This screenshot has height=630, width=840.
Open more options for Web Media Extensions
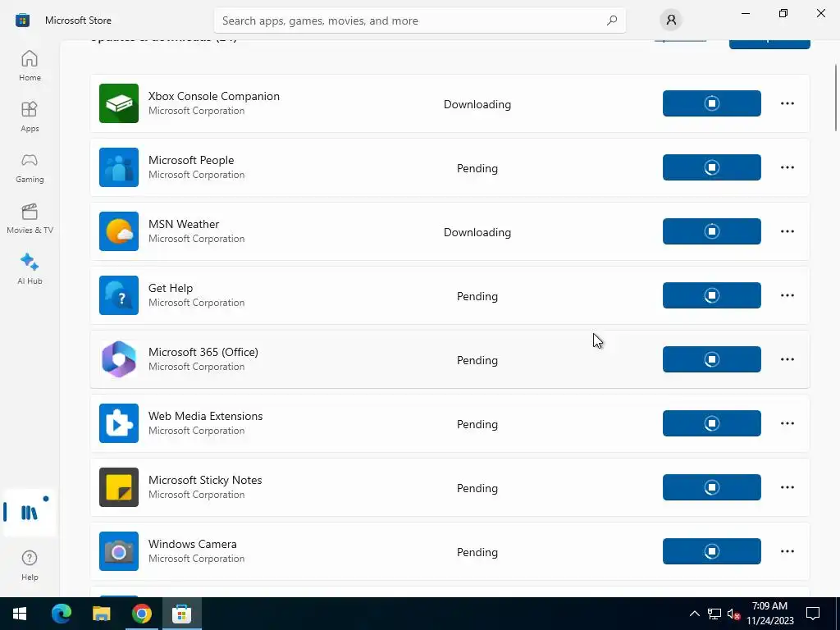[787, 423]
